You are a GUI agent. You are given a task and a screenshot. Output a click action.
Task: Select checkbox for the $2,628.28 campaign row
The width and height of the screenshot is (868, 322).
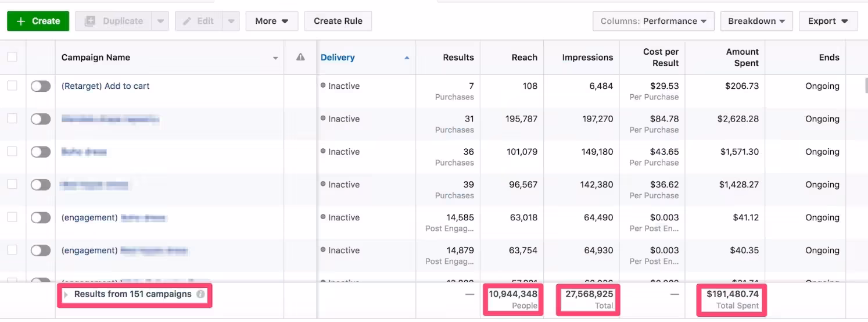tap(12, 119)
